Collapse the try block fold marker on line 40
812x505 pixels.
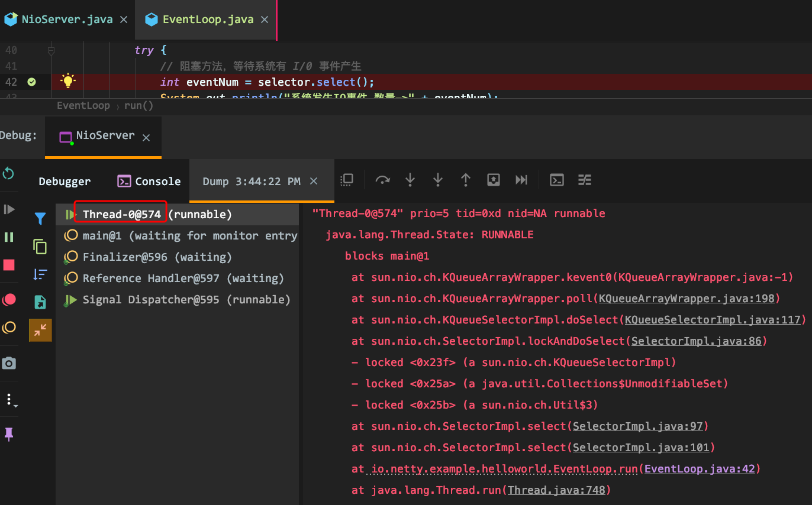[x=51, y=51]
